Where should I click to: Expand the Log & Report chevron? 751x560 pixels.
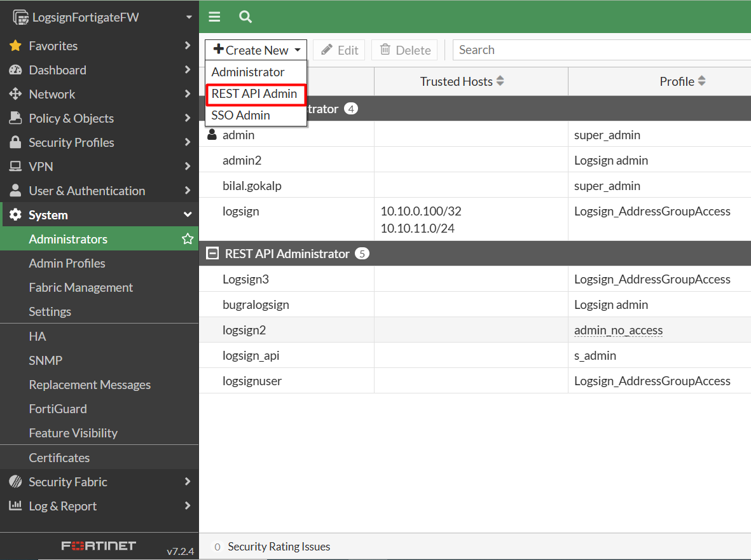pyautogui.click(x=187, y=505)
